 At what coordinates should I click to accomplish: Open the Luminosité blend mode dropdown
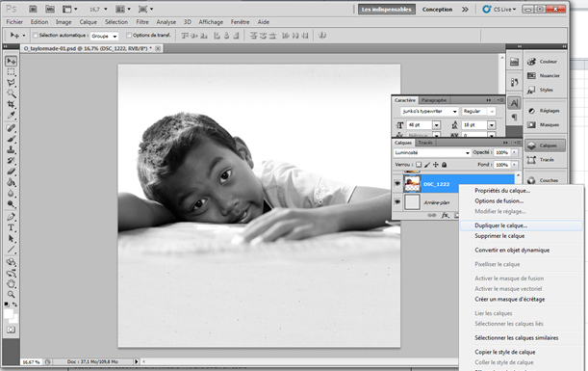[432, 153]
